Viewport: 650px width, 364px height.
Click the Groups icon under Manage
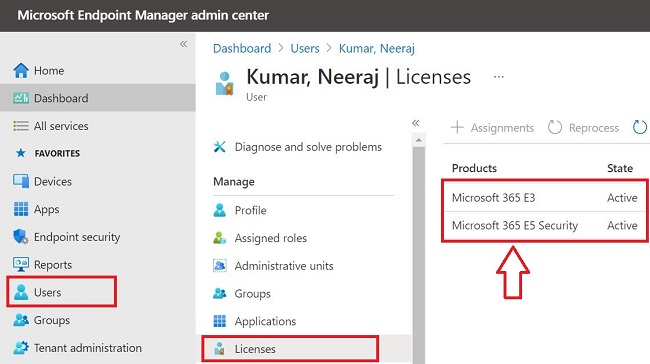220,294
